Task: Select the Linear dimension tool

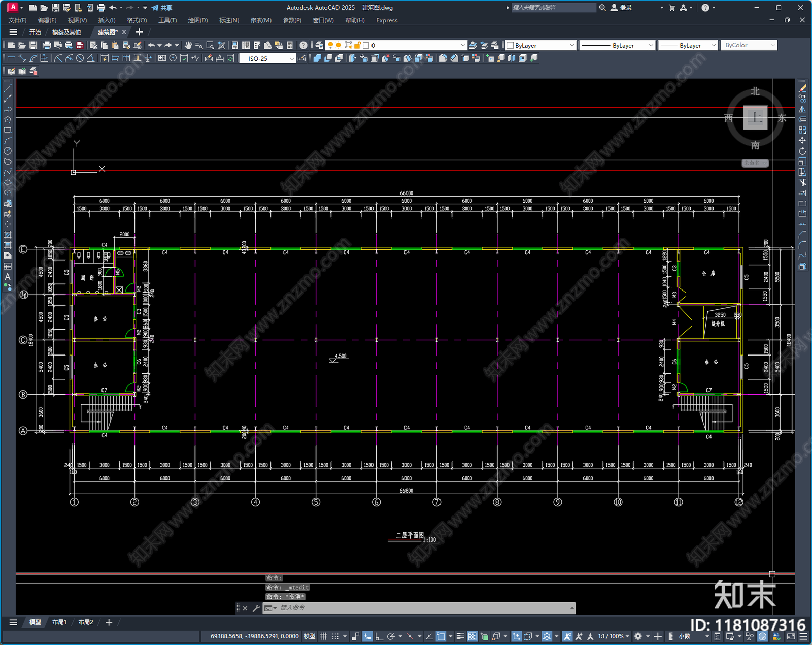Action: pyautogui.click(x=11, y=58)
